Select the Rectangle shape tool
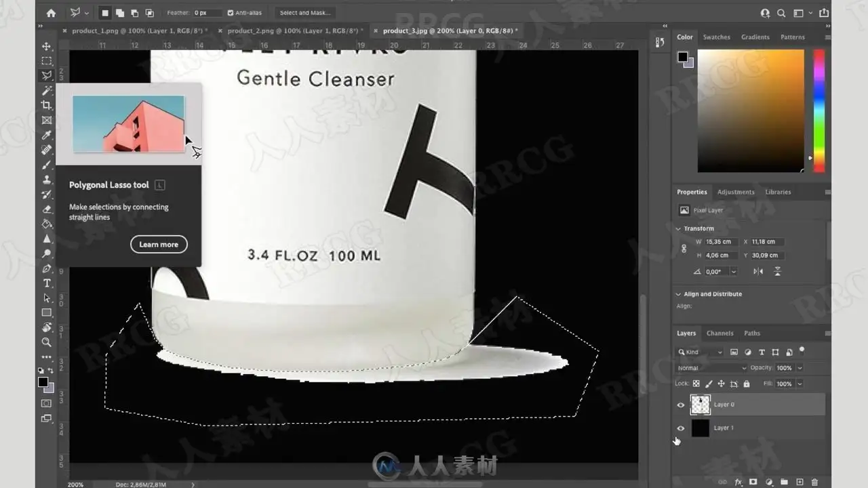The height and width of the screenshot is (488, 868). coord(47,312)
